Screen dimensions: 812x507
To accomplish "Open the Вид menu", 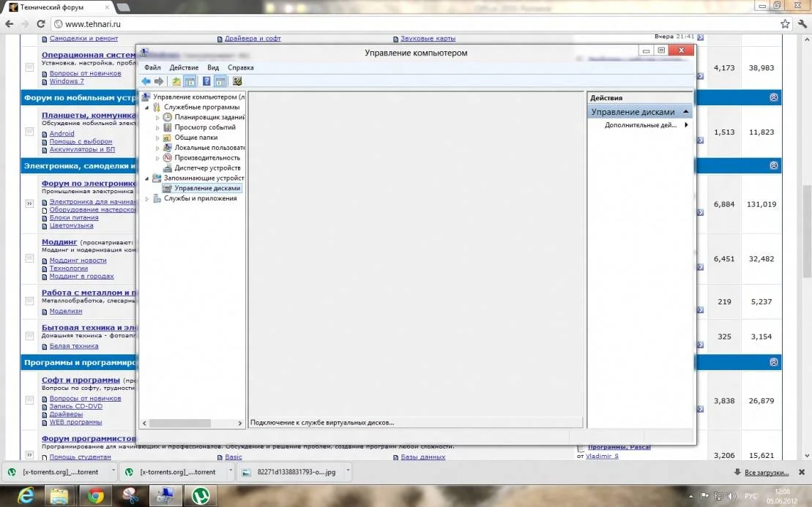I will (x=213, y=67).
